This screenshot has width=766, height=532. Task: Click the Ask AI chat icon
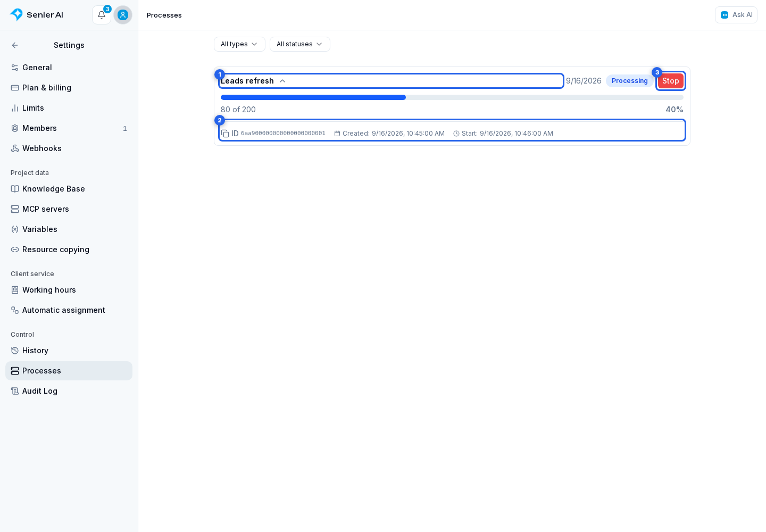pyautogui.click(x=725, y=15)
